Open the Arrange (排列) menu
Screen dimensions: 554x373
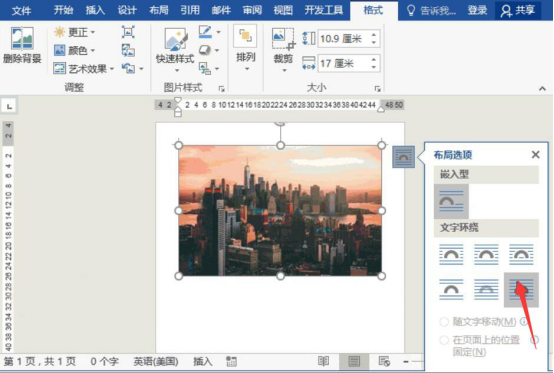tap(246, 48)
